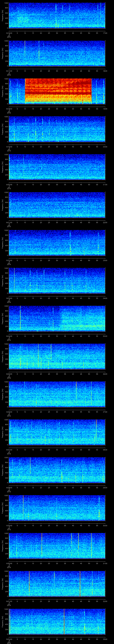The width and height of the screenshot is (114, 644).
Task: Click the 29:00 end time label
Action: click(x=105, y=488)
